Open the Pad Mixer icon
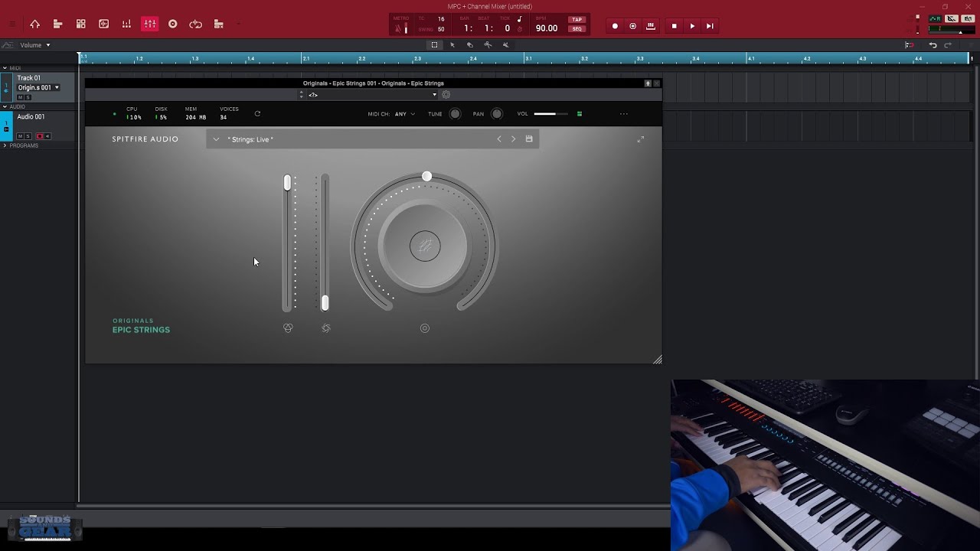980x551 pixels. coord(126,24)
